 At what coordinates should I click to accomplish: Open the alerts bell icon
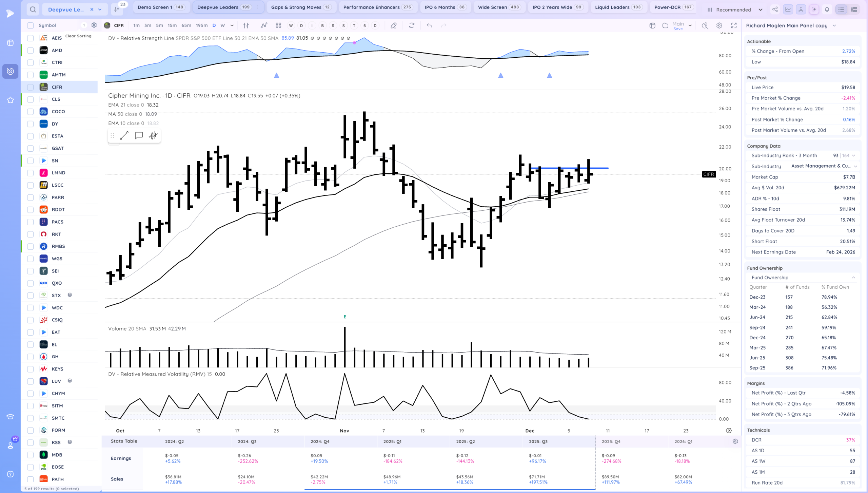click(827, 10)
